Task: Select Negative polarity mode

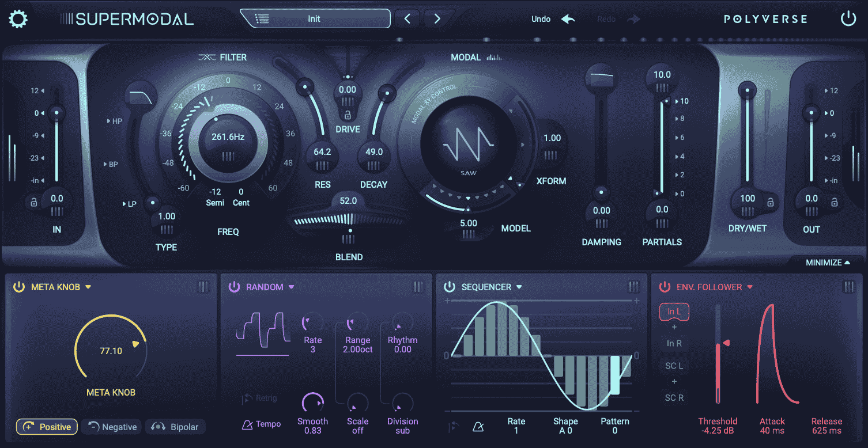Action: [x=111, y=427]
